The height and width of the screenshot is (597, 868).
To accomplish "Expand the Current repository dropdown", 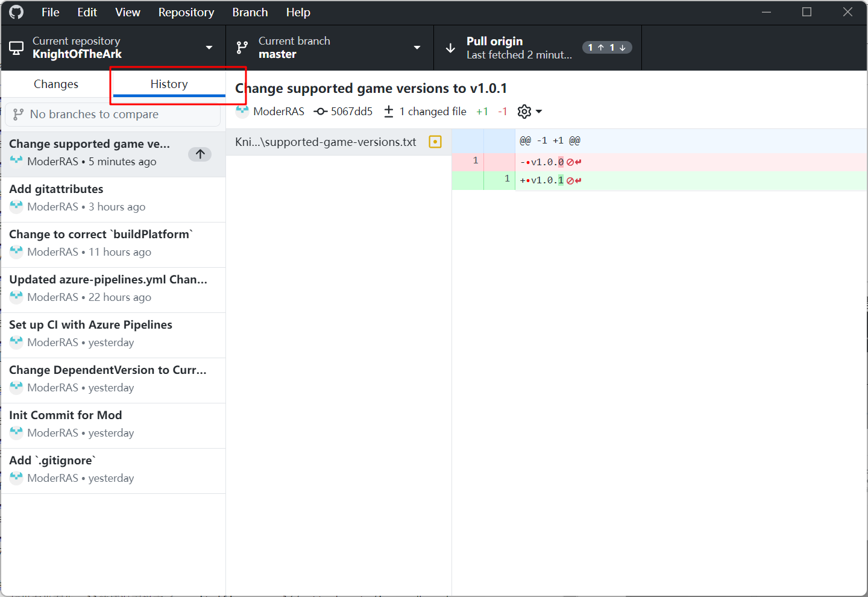I will pyautogui.click(x=209, y=48).
